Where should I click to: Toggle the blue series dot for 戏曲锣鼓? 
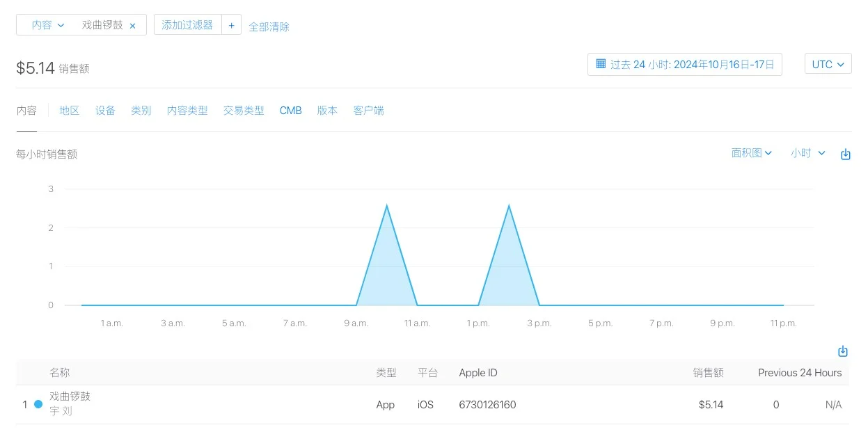(x=38, y=403)
